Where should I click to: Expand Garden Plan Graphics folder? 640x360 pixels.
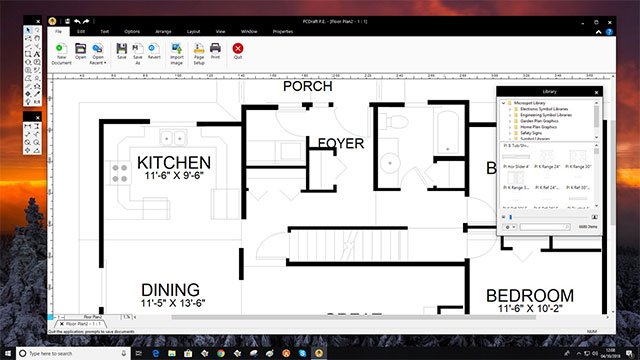click(x=509, y=121)
